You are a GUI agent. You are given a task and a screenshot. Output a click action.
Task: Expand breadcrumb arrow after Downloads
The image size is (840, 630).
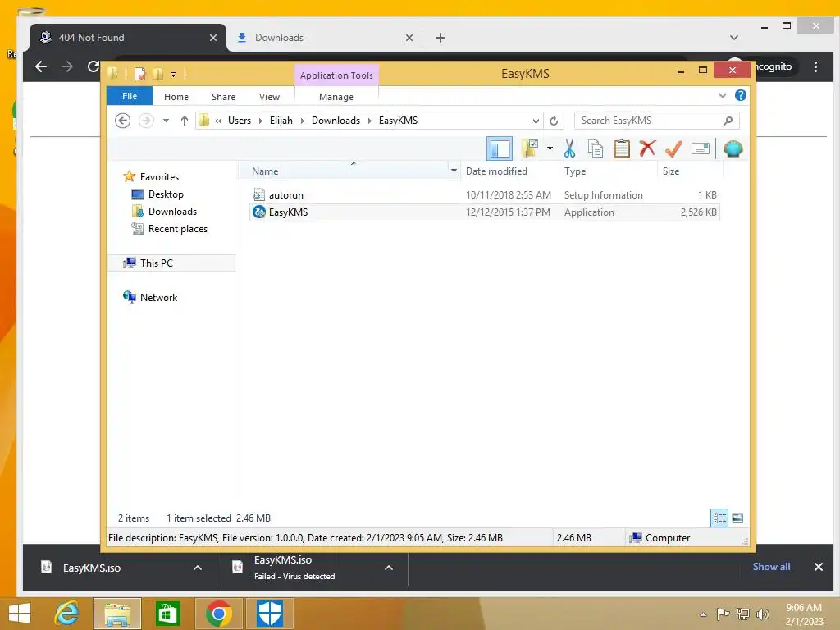pos(370,121)
